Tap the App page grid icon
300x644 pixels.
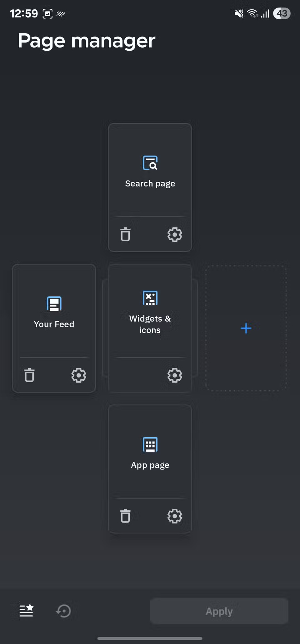tap(150, 444)
